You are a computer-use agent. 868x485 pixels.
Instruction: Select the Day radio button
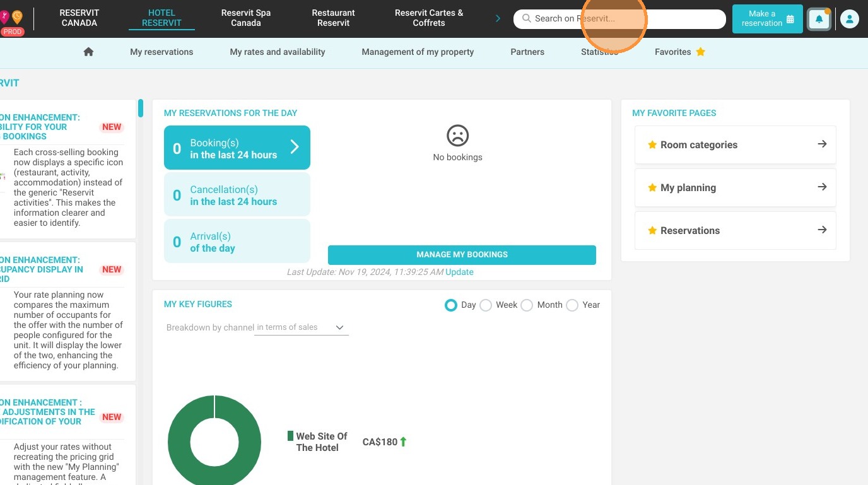click(x=450, y=305)
